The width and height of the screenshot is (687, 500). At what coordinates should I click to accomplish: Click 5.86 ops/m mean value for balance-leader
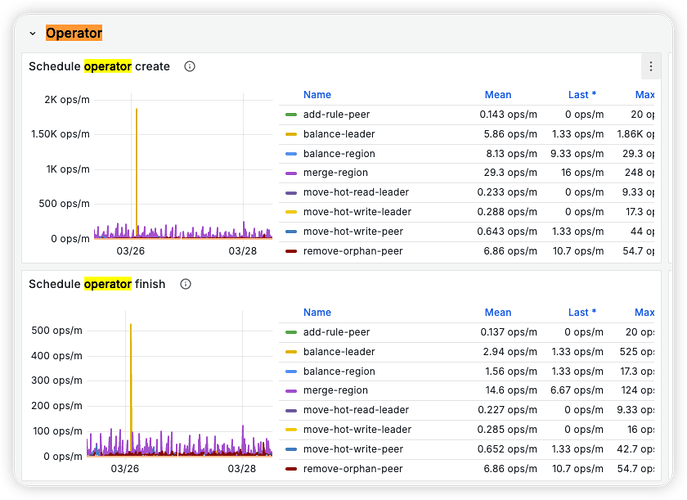click(x=510, y=134)
